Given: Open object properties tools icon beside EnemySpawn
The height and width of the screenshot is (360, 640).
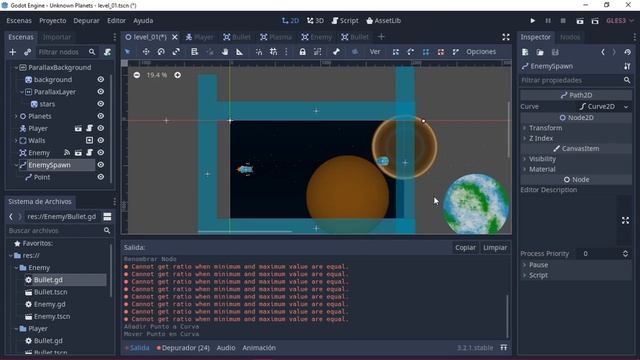Looking at the screenshot, I should (x=627, y=66).
